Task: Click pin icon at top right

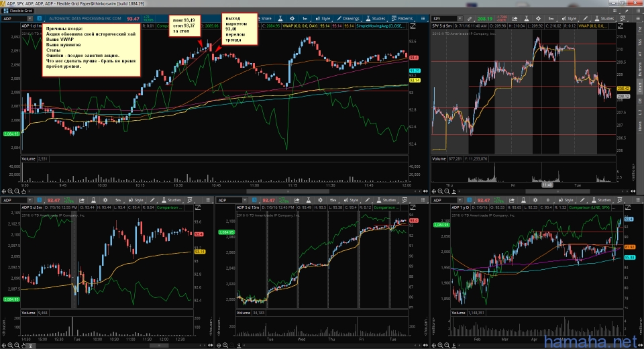Action: [x=627, y=11]
